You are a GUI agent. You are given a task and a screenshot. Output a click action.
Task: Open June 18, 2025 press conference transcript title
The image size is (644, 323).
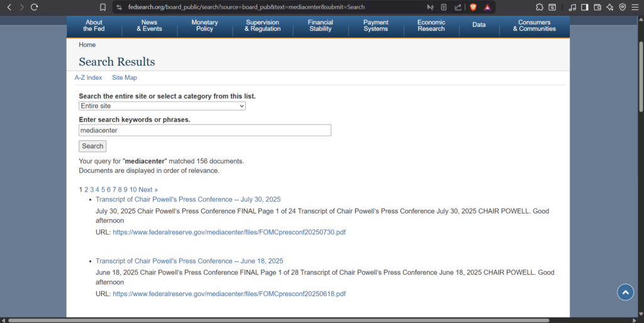189,261
